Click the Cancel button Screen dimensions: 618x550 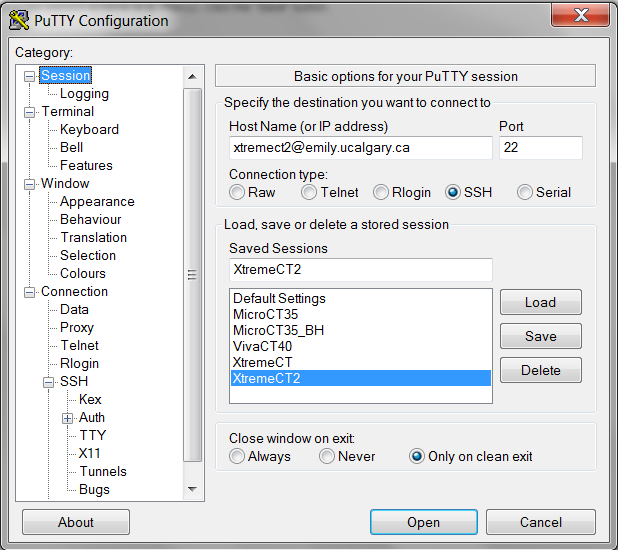pos(540,522)
